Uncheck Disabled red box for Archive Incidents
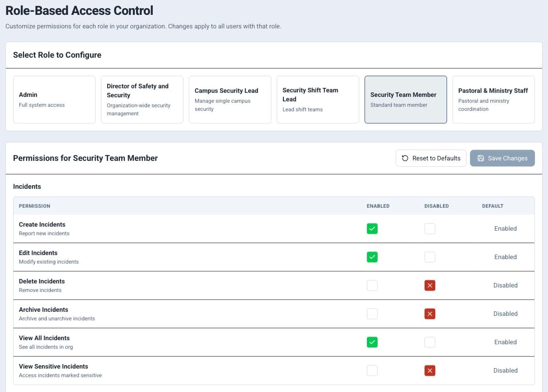Image resolution: width=548 pixels, height=392 pixels. click(430, 314)
